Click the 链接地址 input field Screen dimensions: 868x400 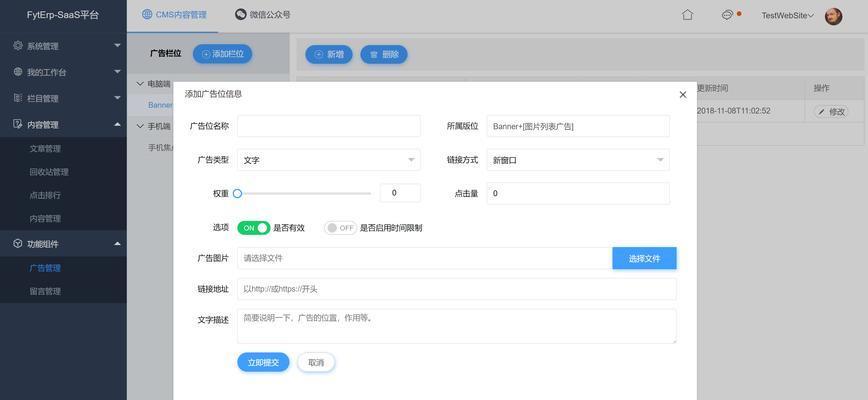457,289
